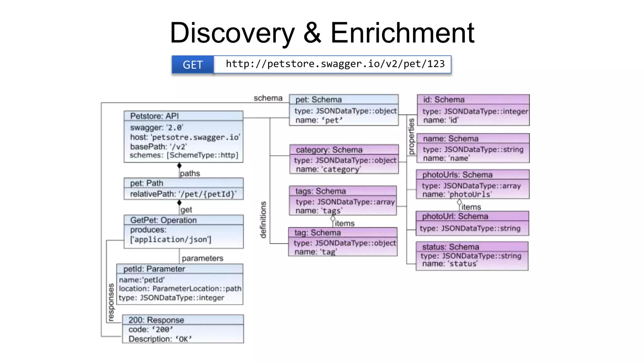This screenshot has width=644, height=362.
Task: Select the Petstore: API box header
Action: [183, 116]
